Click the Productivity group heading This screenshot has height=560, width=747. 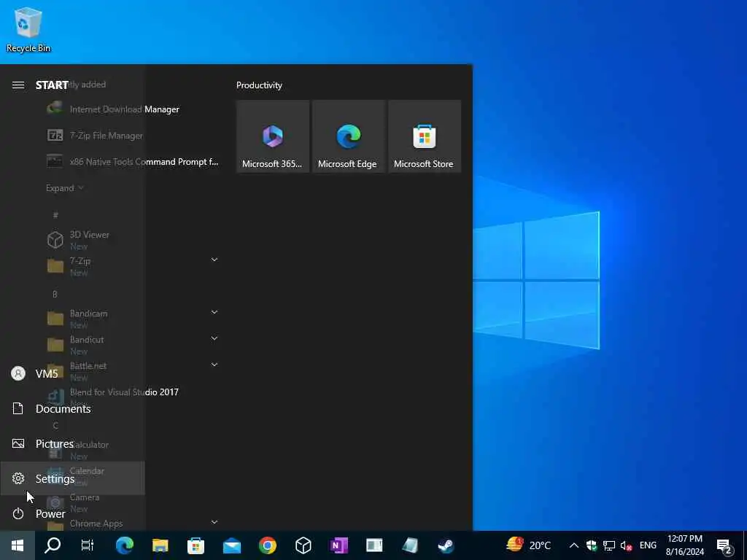259,85
